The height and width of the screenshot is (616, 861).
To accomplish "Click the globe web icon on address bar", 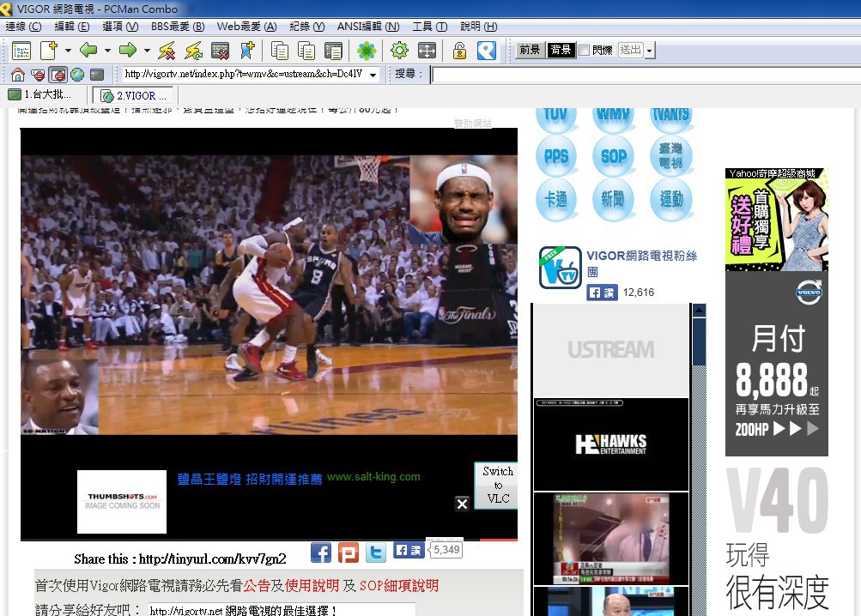I will click(77, 74).
